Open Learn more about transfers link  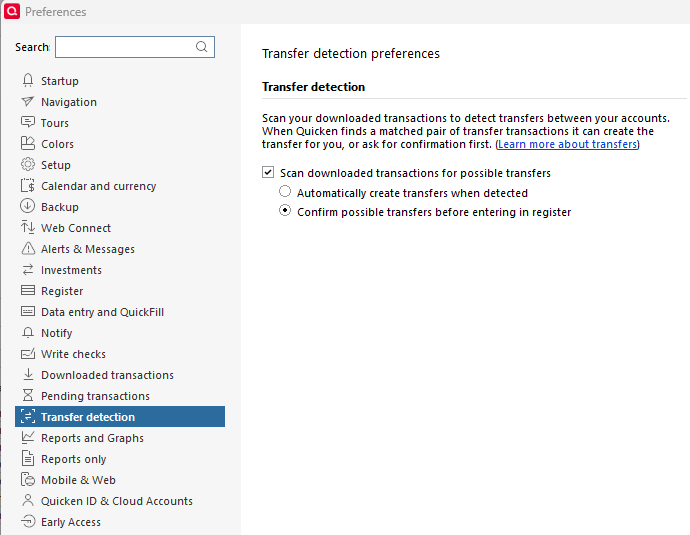567,144
